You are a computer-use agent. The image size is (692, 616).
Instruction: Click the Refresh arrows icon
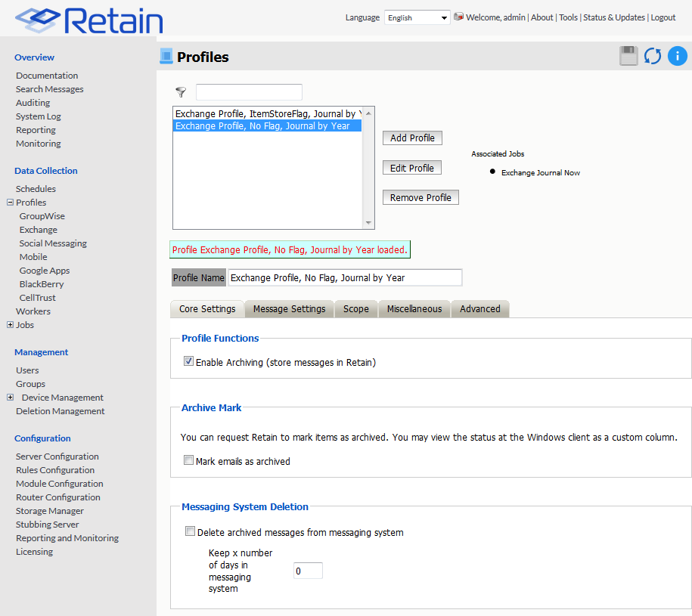pos(652,56)
